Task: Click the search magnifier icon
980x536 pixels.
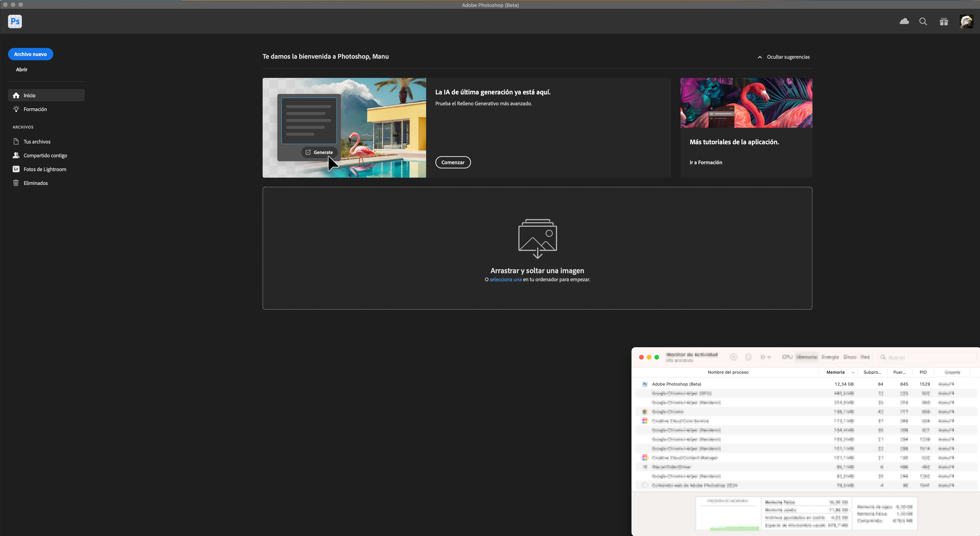Action: [x=923, y=21]
